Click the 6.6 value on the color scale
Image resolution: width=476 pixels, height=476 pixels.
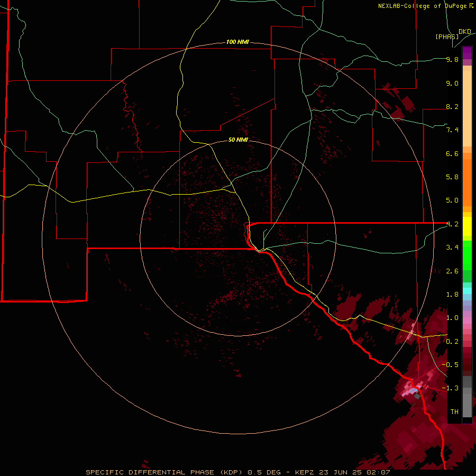click(x=452, y=153)
